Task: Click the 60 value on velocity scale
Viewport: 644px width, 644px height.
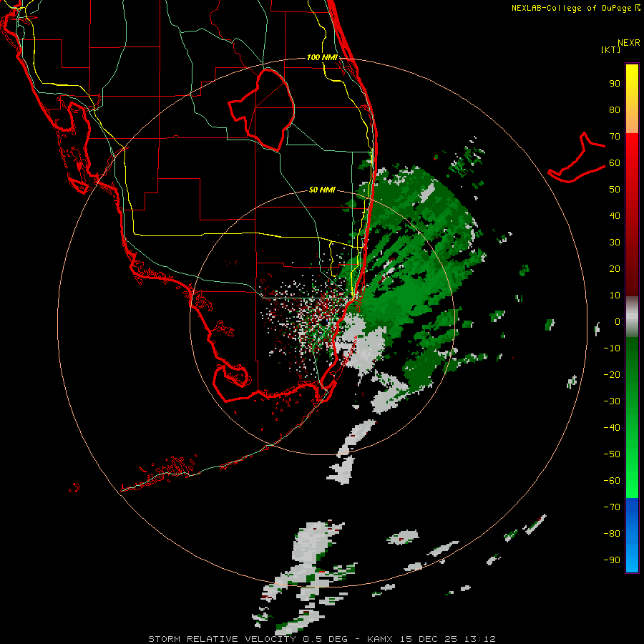Action: click(x=615, y=162)
